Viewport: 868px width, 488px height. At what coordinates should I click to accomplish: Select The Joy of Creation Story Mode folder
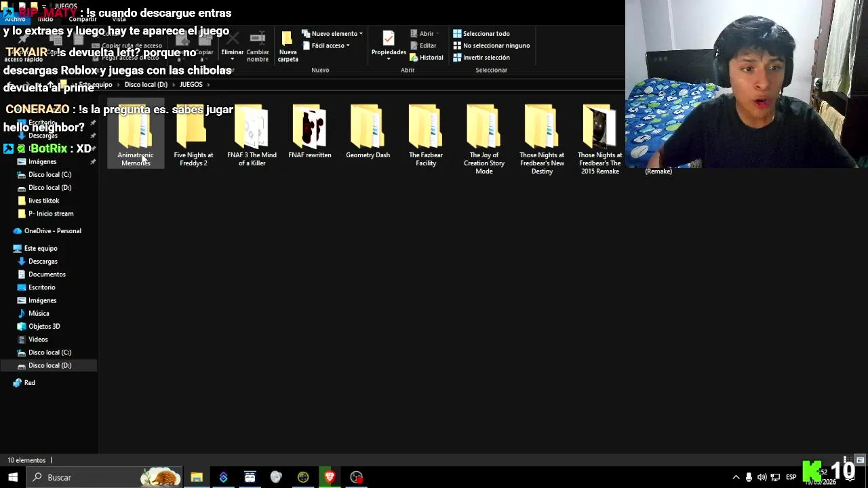[x=484, y=140]
